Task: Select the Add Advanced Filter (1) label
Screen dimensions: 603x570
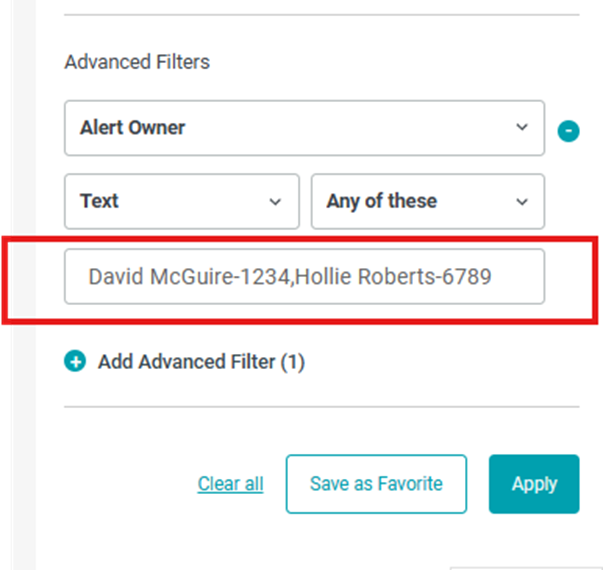Action: pyautogui.click(x=201, y=362)
